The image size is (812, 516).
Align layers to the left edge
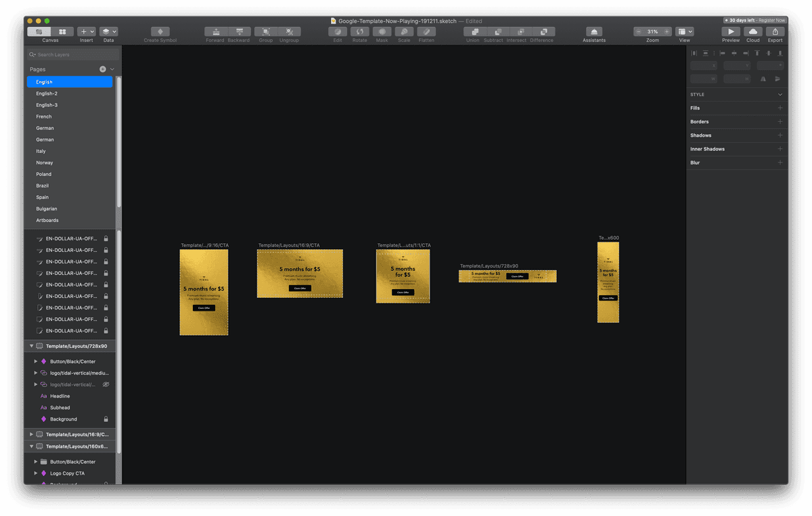pyautogui.click(x=723, y=53)
